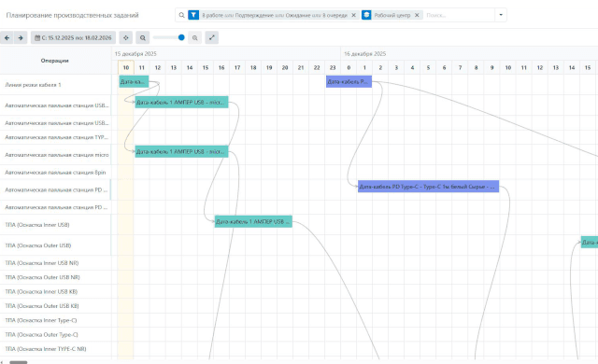The image size is (598, 364).
Task: Click hour 5 column header
Action: click(x=428, y=67)
